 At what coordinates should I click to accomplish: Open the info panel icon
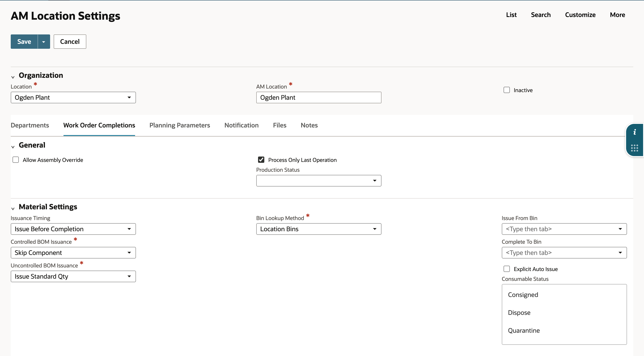[x=635, y=132]
